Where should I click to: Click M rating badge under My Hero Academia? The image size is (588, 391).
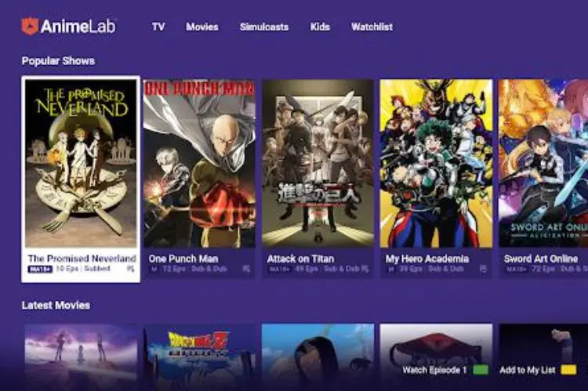pyautogui.click(x=390, y=269)
